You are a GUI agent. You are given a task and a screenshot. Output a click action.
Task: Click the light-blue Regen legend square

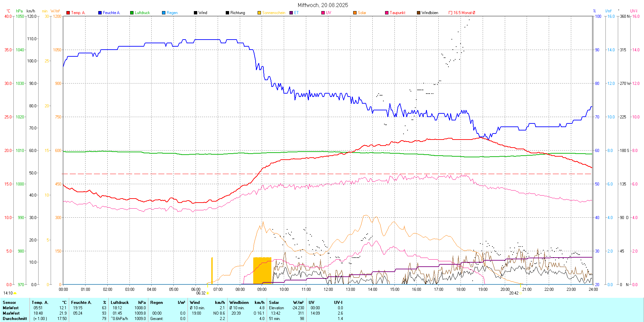point(164,13)
